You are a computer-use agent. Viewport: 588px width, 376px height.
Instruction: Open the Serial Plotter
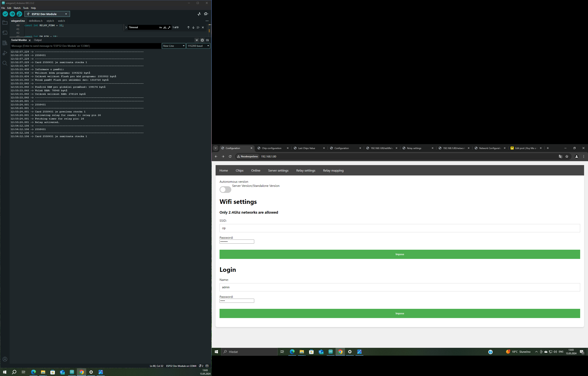coord(199,14)
